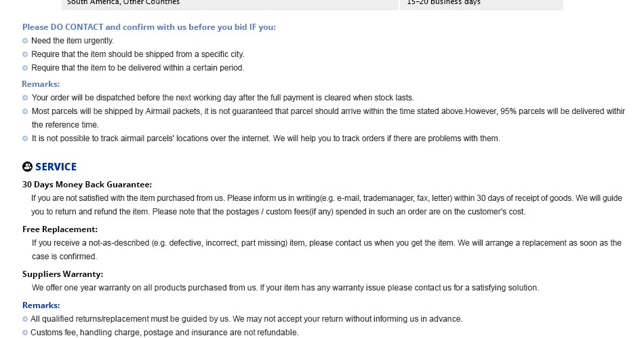Click the one year warranty sentence

[285, 288]
